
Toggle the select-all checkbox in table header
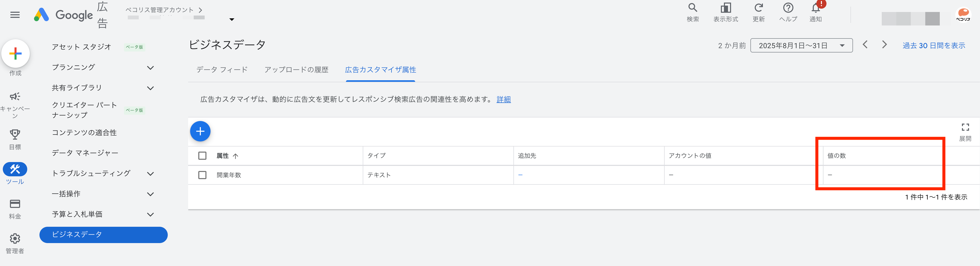pos(202,156)
